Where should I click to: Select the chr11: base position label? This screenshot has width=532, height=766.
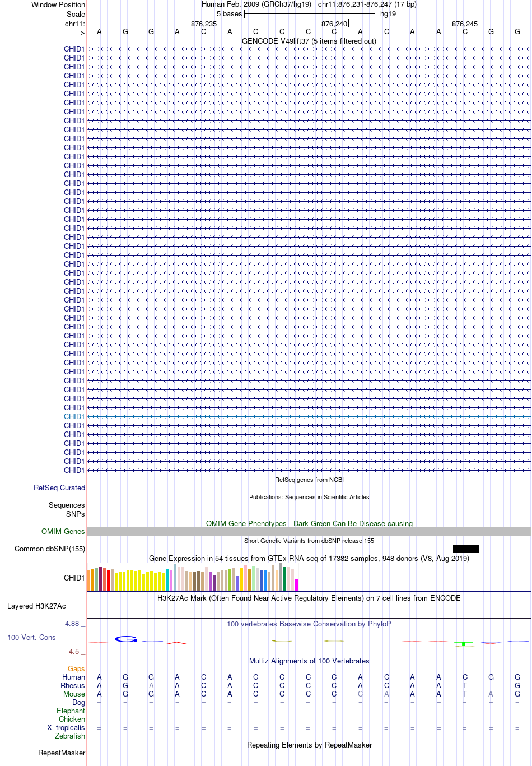coord(75,24)
